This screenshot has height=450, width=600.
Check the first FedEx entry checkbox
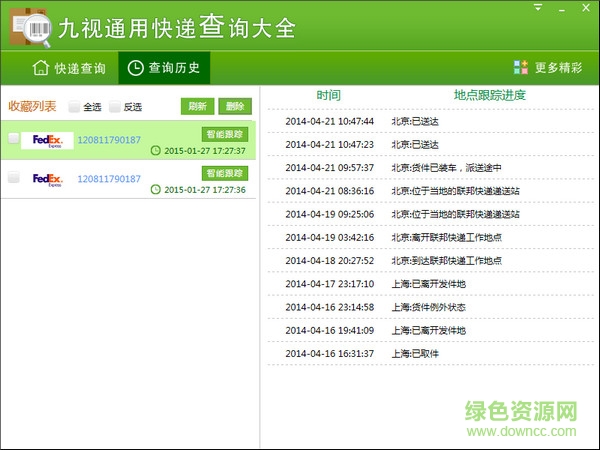point(13,140)
